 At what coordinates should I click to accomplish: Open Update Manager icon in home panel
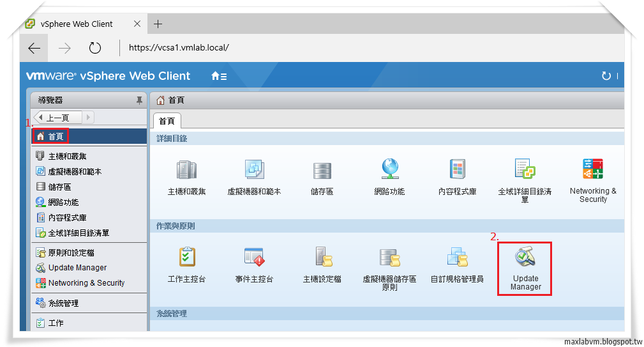point(525,257)
